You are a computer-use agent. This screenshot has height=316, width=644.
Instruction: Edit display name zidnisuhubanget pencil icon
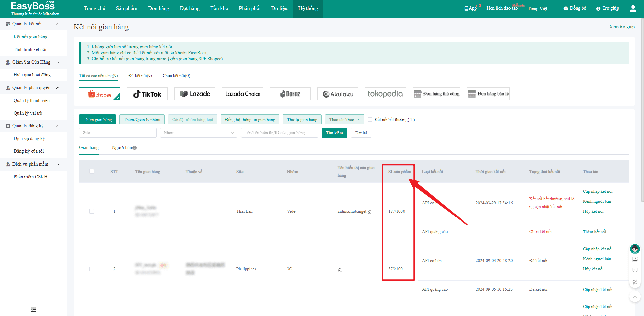click(369, 212)
